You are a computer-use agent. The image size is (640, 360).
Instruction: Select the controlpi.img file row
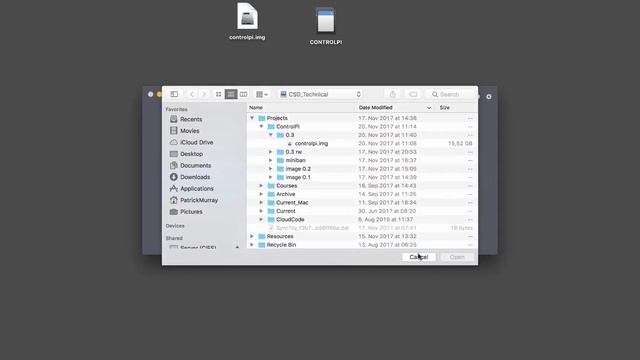click(362, 144)
